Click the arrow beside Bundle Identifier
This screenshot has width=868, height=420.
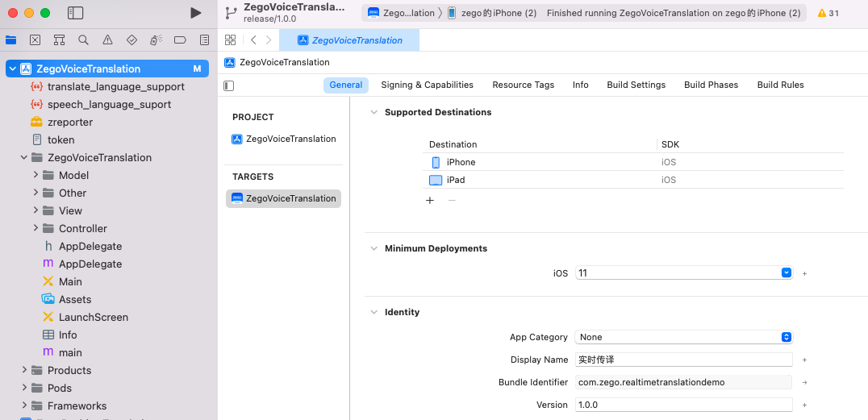click(805, 382)
